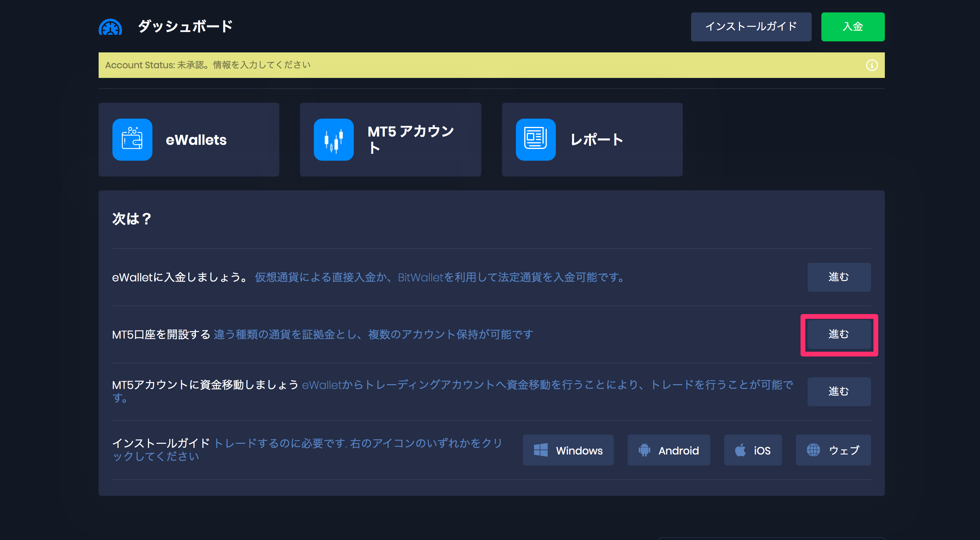Click 進む for MT5口座を開設する row
Viewport: 980px width, 540px height.
tap(839, 334)
